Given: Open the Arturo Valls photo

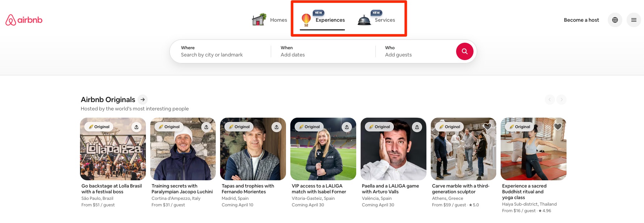Looking at the screenshot, I should click(393, 149).
